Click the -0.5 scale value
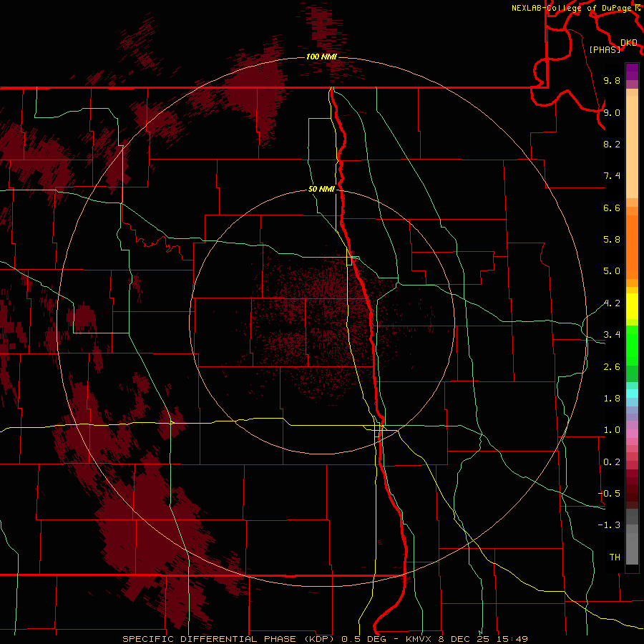This screenshot has height=644, width=644. click(609, 494)
